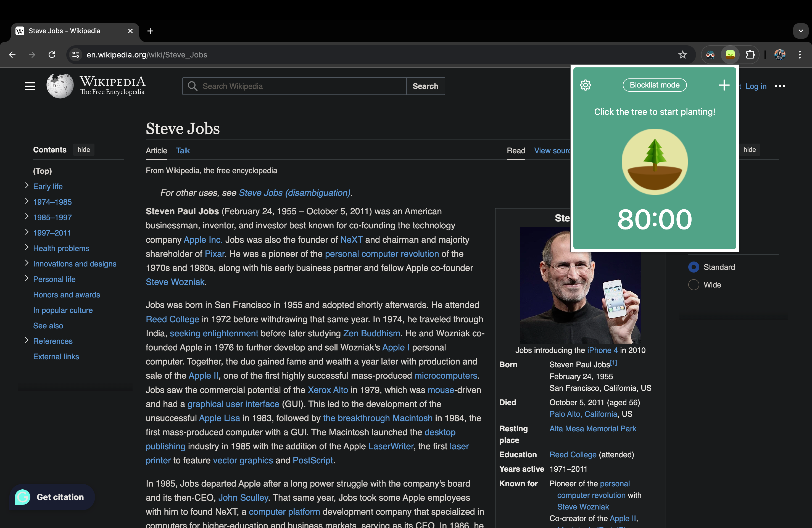Expand the References section
Screen dimensions: 812x528
click(27, 340)
